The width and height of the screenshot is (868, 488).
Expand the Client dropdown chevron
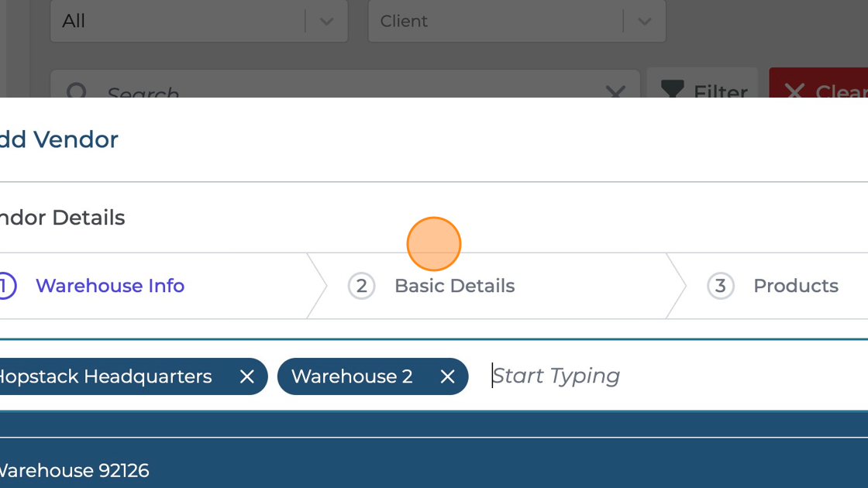point(644,22)
